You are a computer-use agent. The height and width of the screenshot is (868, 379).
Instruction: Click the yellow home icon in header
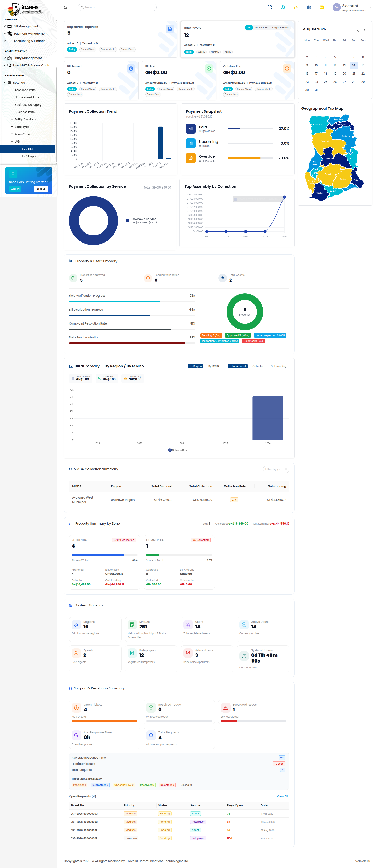tap(296, 7)
